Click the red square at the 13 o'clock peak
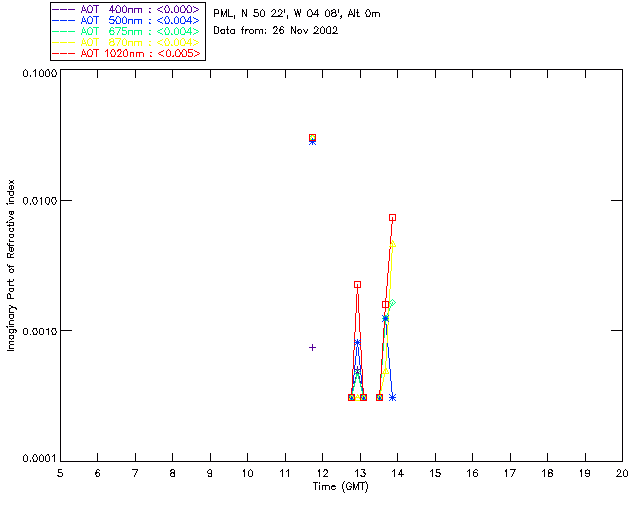The image size is (640, 512). (x=357, y=285)
